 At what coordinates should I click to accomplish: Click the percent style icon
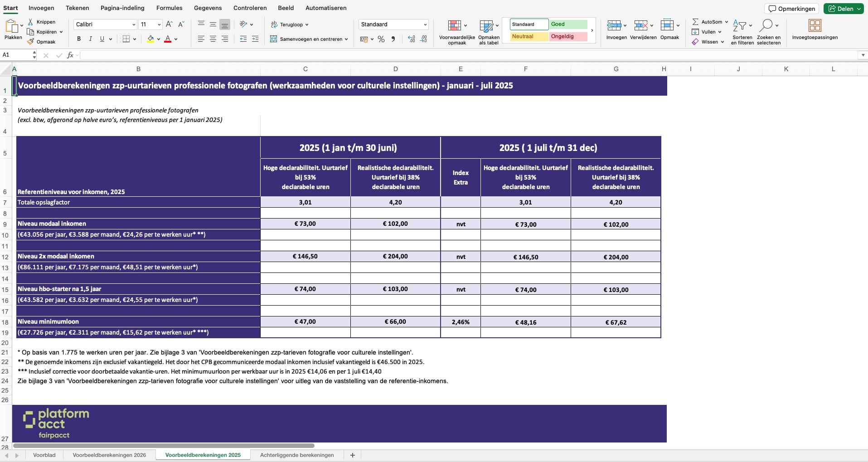[381, 39]
